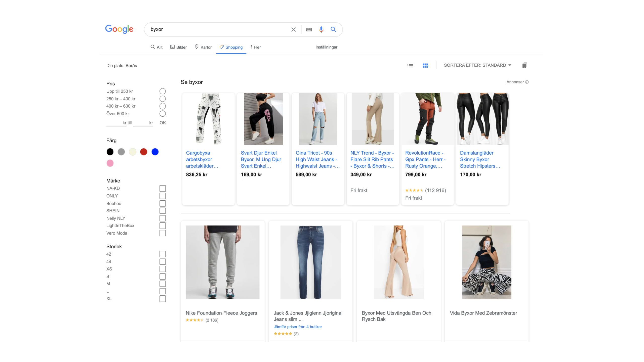Open the on-screen keyboard icon
The width and height of the screenshot is (644, 362).
pyautogui.click(x=309, y=30)
